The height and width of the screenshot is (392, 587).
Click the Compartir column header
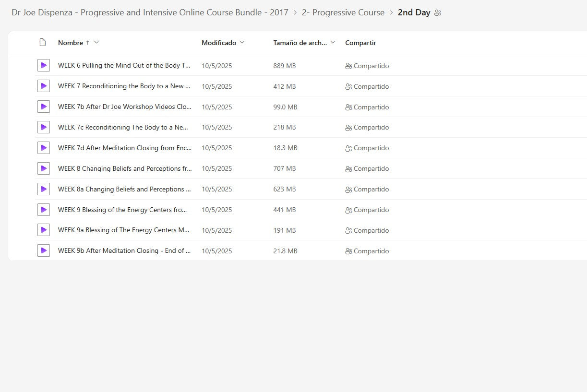pyautogui.click(x=360, y=43)
